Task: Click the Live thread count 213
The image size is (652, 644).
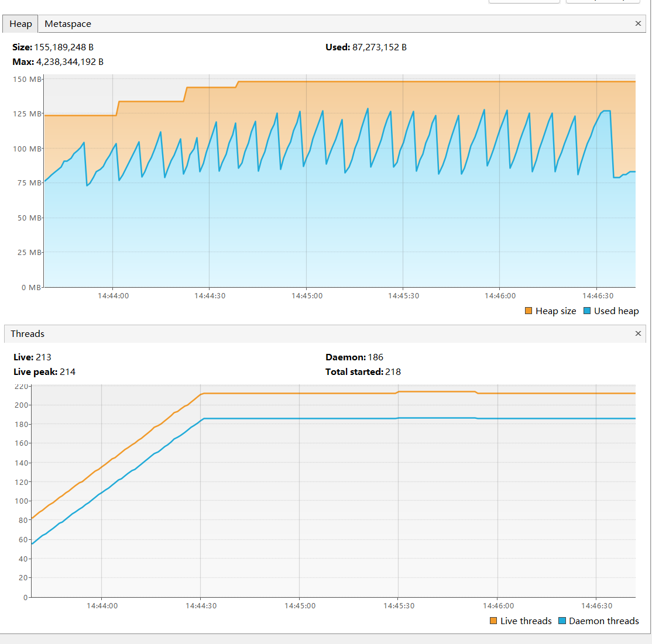Action: (x=43, y=357)
